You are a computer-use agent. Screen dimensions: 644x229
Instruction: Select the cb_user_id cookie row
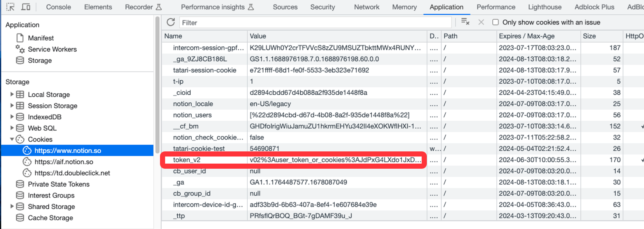(x=402, y=171)
